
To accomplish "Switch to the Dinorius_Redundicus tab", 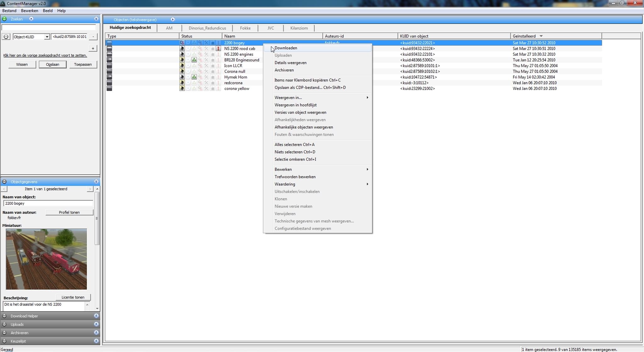I will pos(207,28).
